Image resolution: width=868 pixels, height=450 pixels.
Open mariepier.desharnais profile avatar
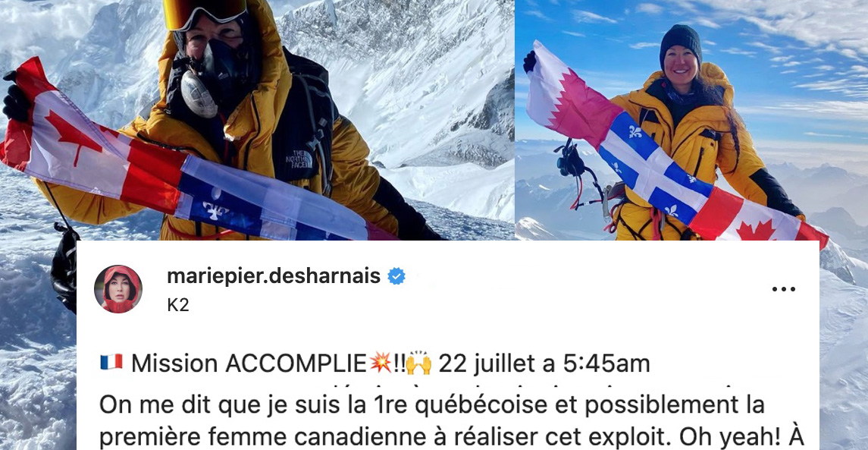pos(118,288)
